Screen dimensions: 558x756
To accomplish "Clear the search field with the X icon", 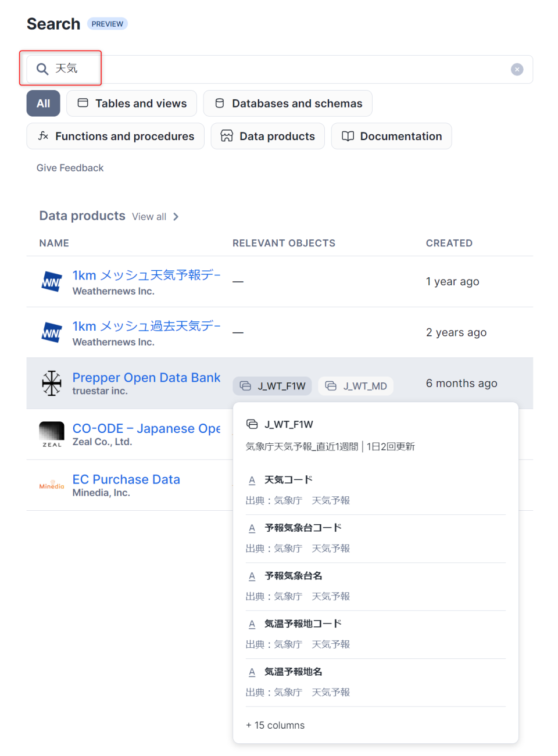I will 517,70.
